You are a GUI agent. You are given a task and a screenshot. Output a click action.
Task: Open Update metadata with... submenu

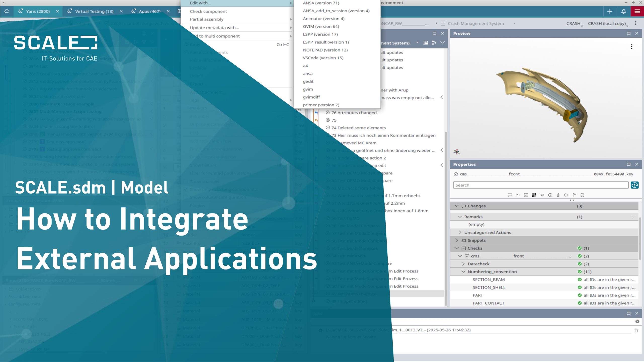tap(237, 28)
